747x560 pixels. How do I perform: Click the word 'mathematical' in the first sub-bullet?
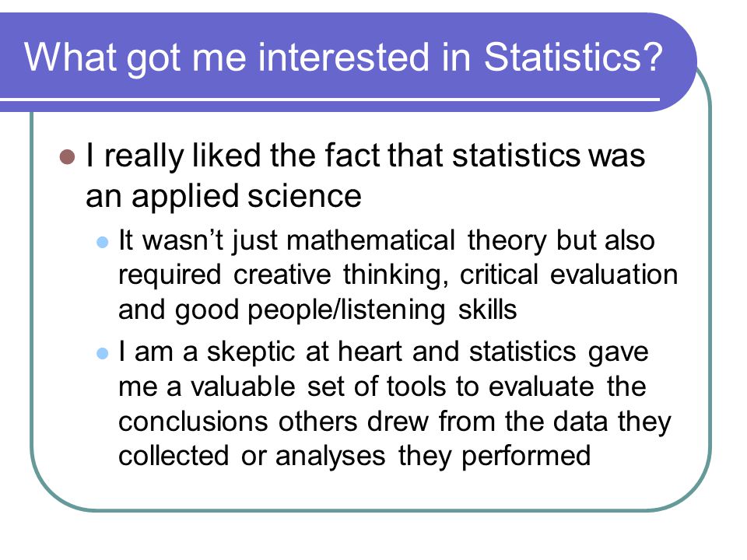(371, 240)
